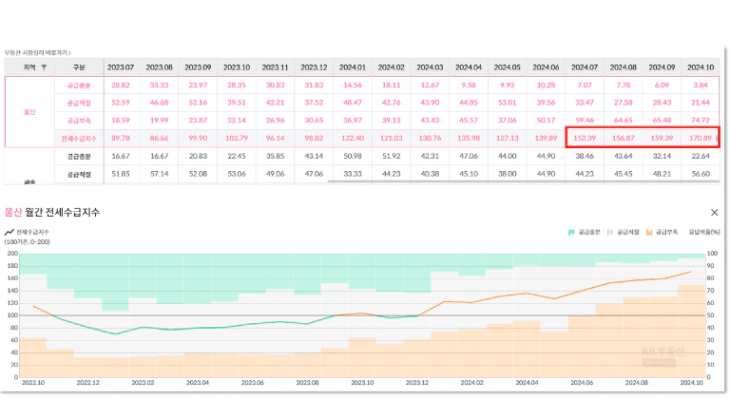
Task: Click the 2023.07 column header
Action: coord(121,68)
